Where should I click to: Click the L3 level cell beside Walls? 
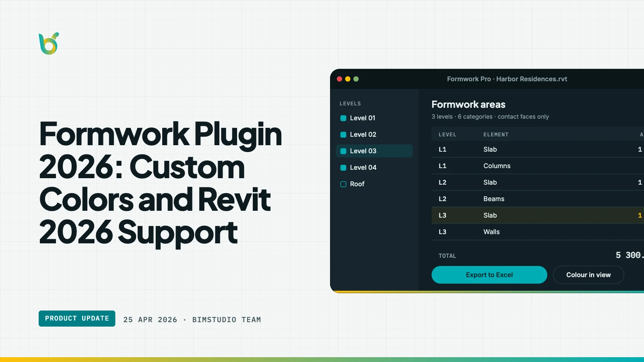point(442,232)
